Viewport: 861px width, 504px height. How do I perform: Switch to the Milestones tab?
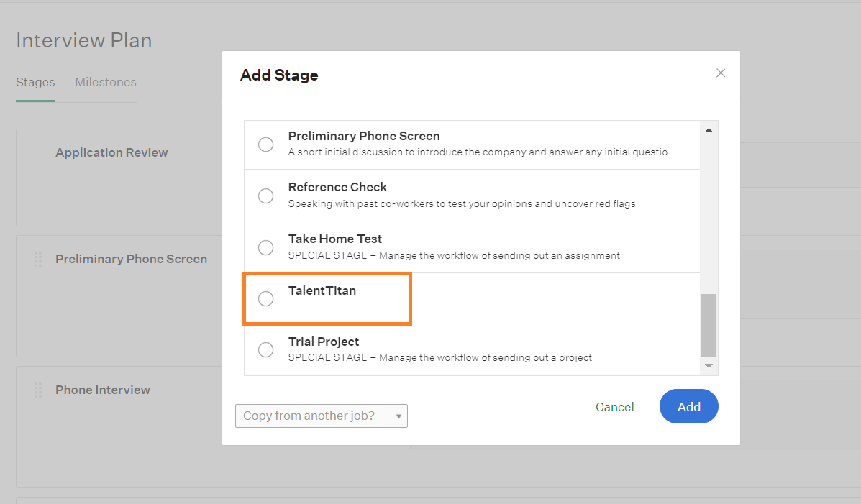[x=106, y=83]
